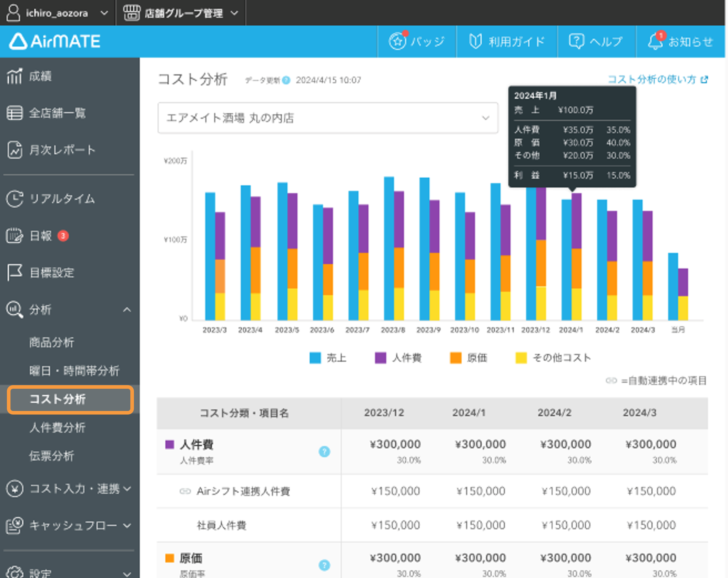Click the external link icon beside コスト分析の使い方
728x578 pixels.
[704, 80]
